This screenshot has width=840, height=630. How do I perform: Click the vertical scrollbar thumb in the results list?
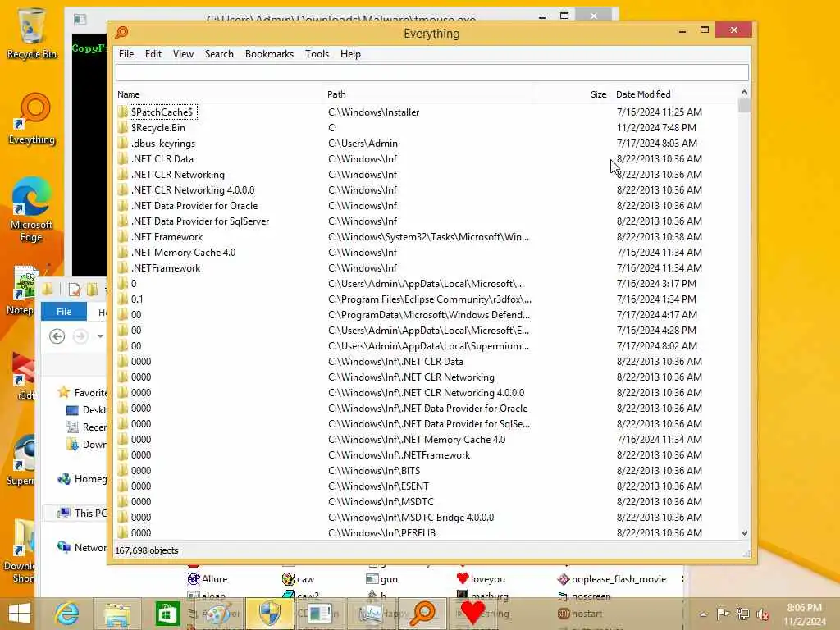point(744,106)
